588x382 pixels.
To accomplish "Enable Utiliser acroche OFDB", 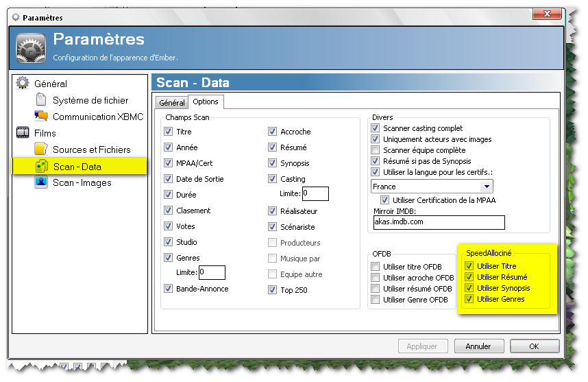I will click(x=375, y=278).
